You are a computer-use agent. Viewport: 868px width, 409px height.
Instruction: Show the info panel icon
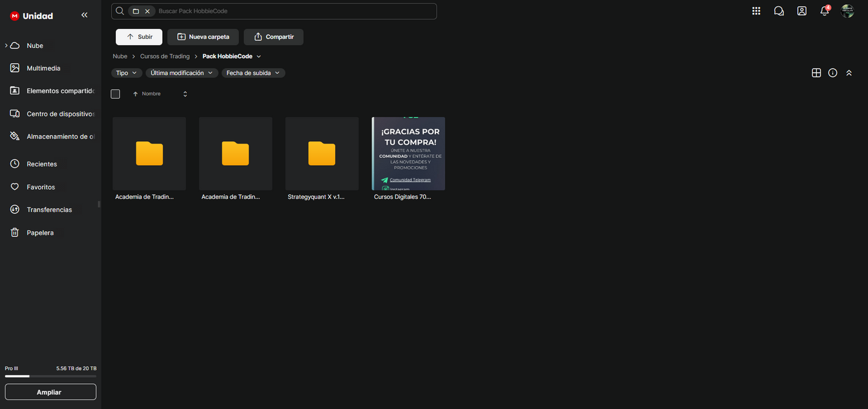(x=833, y=73)
